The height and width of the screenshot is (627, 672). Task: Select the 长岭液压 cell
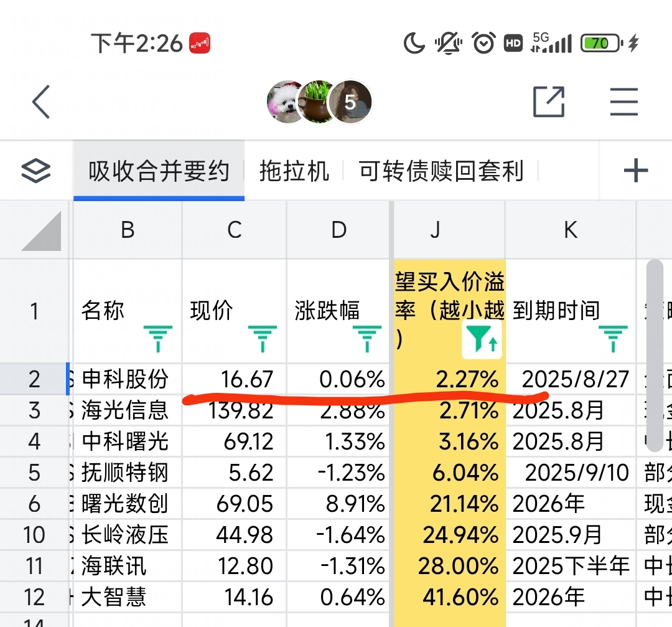(x=128, y=535)
